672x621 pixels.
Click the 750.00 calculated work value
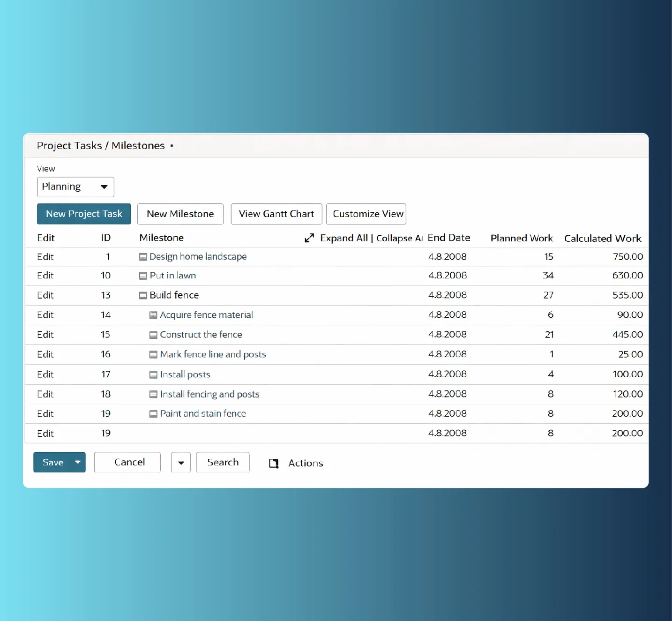pos(628,257)
